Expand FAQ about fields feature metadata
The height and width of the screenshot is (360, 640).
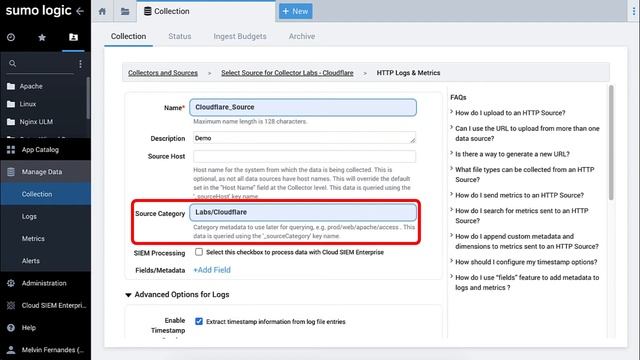click(x=527, y=282)
